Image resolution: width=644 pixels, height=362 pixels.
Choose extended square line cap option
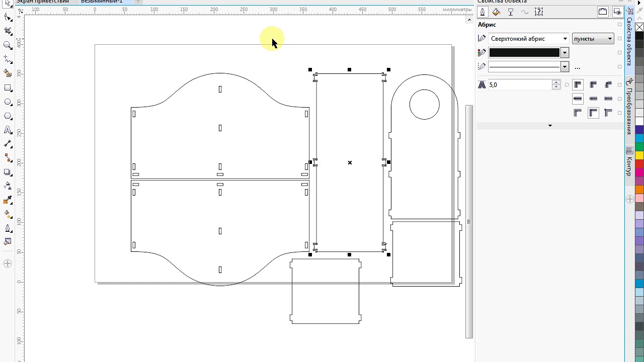tap(608, 99)
